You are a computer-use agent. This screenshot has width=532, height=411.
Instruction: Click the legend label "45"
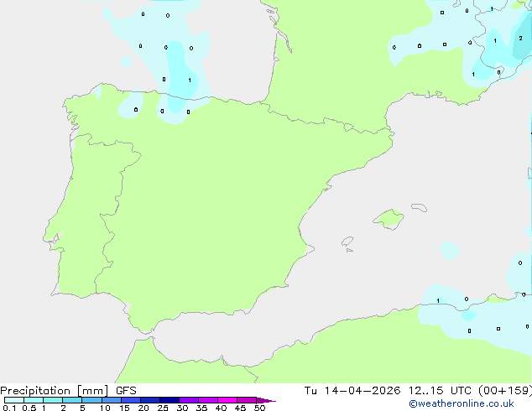point(240,408)
